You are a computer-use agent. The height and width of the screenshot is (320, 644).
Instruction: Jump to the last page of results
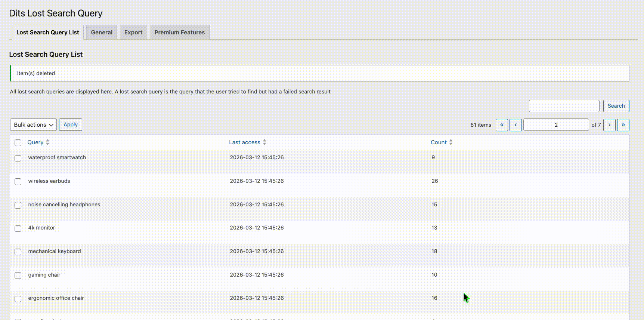pyautogui.click(x=623, y=125)
